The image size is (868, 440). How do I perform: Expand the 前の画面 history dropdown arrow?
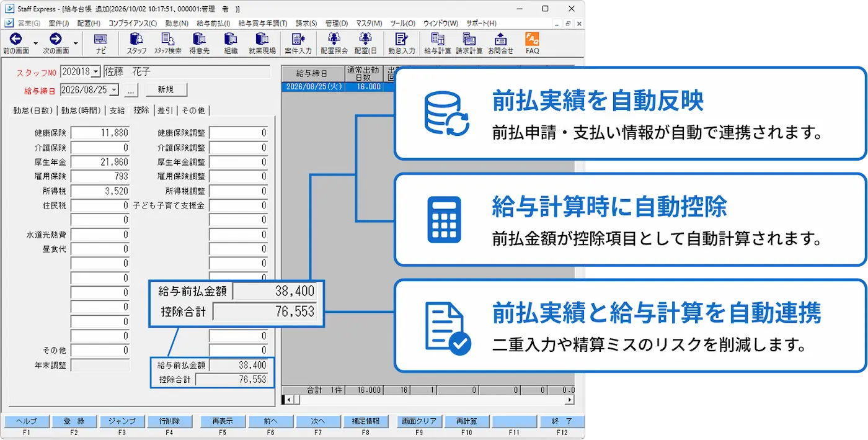(x=35, y=43)
